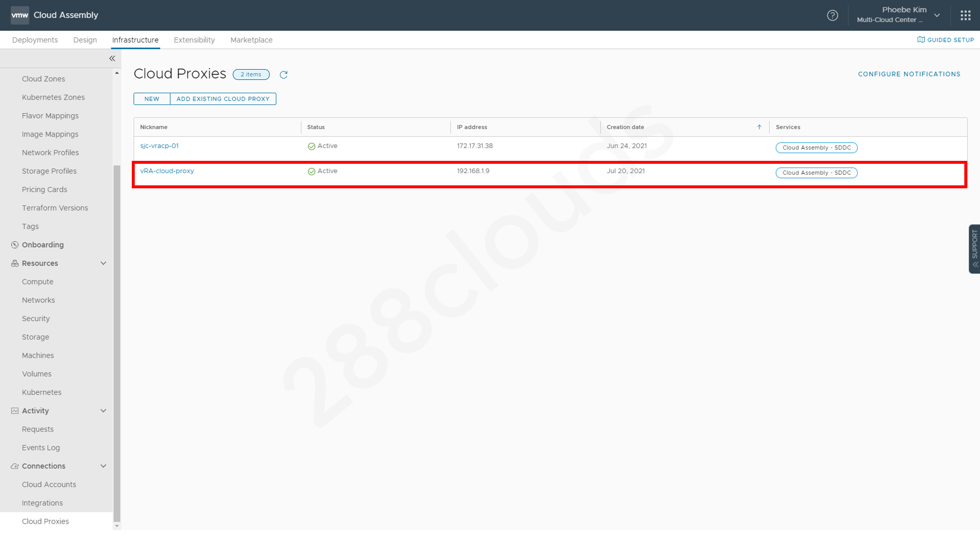Viewport: 980px width, 535px height.
Task: Open Flavor Mappings in sidebar
Action: [50, 116]
